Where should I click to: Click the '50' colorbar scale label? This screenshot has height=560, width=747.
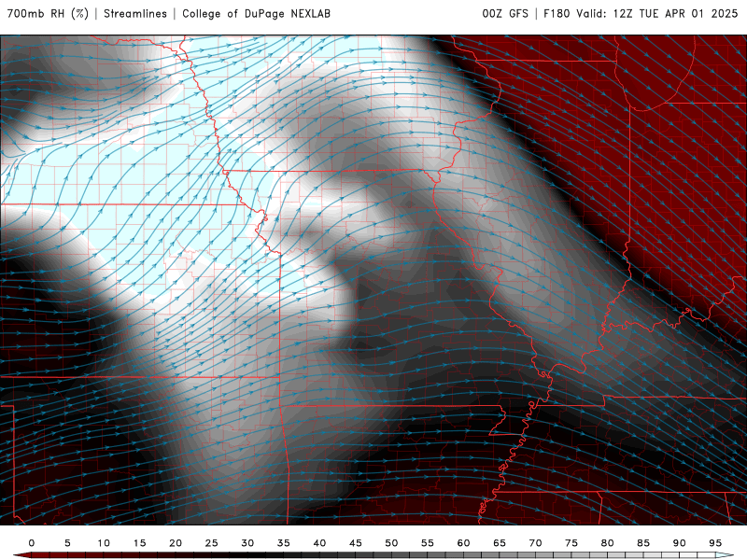pyautogui.click(x=391, y=543)
